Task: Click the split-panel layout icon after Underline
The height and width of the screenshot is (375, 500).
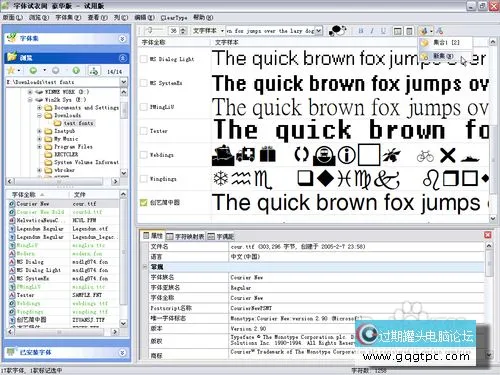Action: (397, 31)
